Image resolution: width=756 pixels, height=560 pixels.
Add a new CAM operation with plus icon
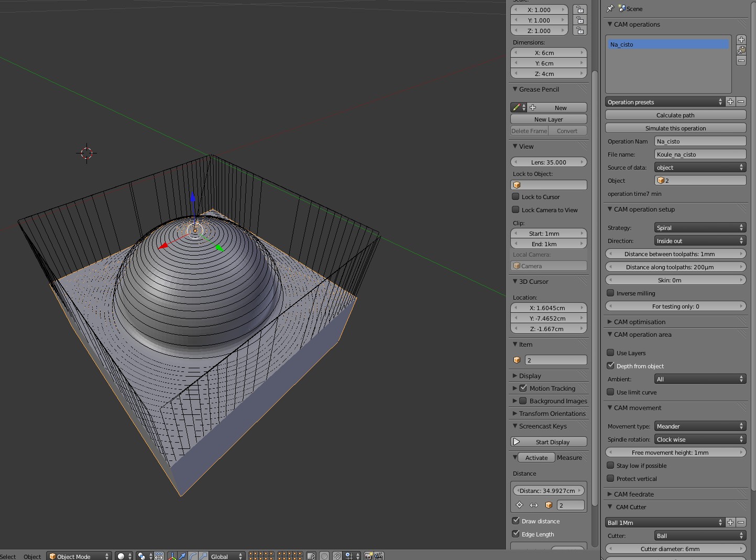741,40
